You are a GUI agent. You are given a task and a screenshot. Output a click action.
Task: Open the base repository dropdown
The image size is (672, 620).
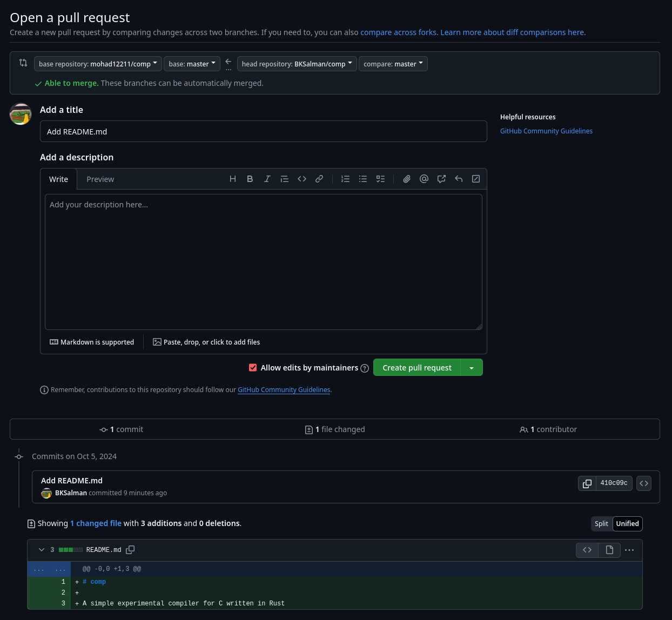point(98,64)
